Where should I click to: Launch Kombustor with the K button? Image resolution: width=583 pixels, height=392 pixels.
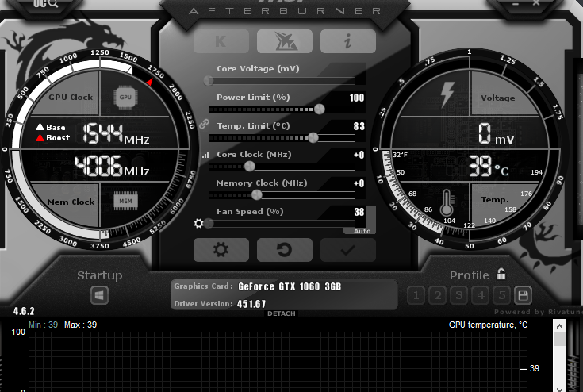(x=221, y=41)
